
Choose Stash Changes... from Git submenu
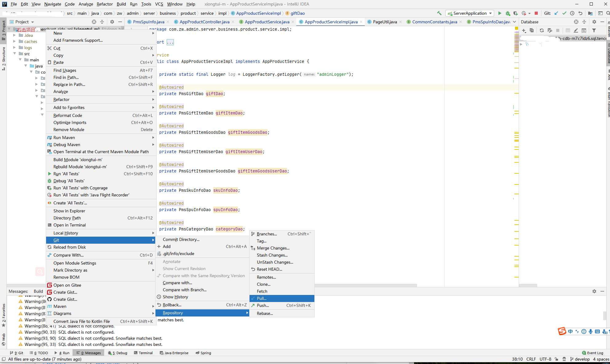[x=282, y=255]
